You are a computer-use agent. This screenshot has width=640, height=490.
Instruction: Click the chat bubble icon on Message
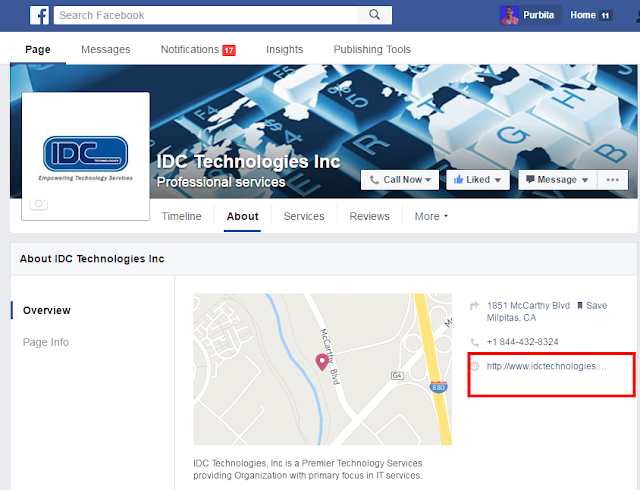[x=530, y=179]
